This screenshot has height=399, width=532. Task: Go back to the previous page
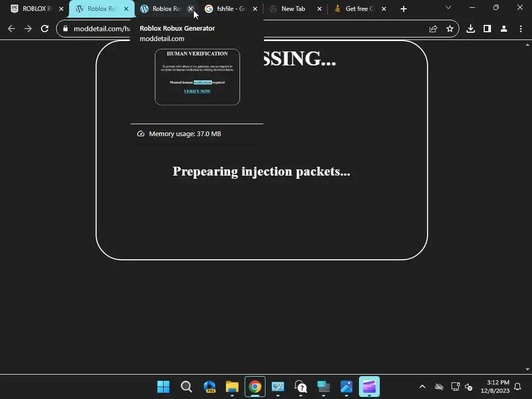pos(11,29)
